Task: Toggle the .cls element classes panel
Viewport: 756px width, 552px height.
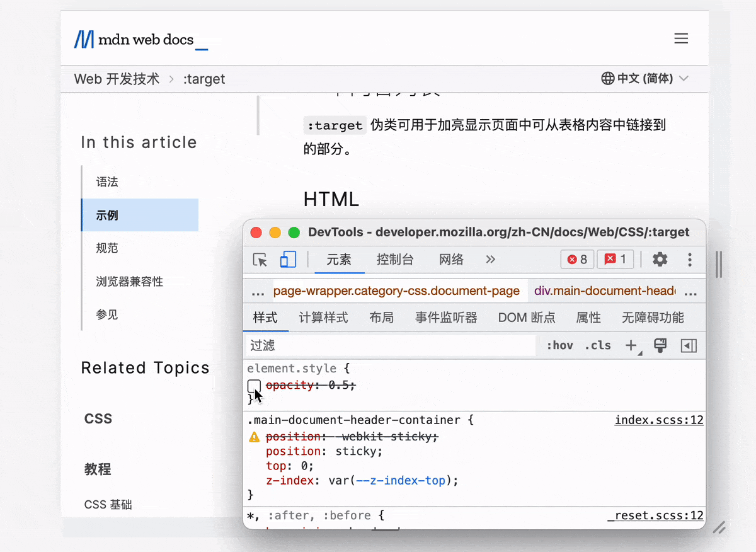Action: pyautogui.click(x=598, y=345)
